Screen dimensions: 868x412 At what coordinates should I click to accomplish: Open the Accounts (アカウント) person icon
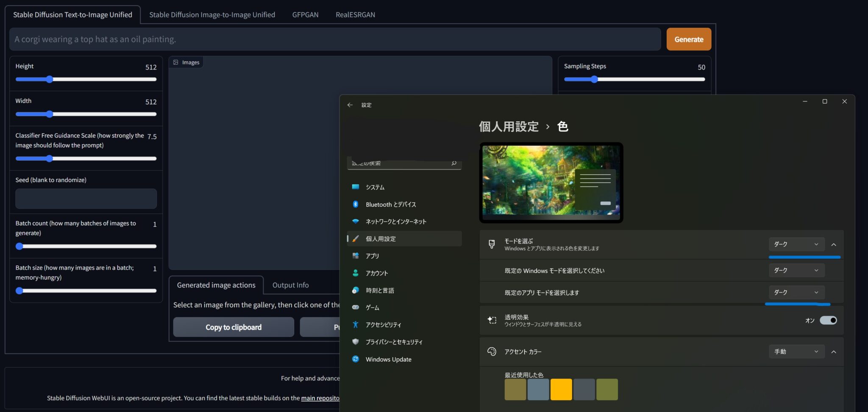point(356,273)
